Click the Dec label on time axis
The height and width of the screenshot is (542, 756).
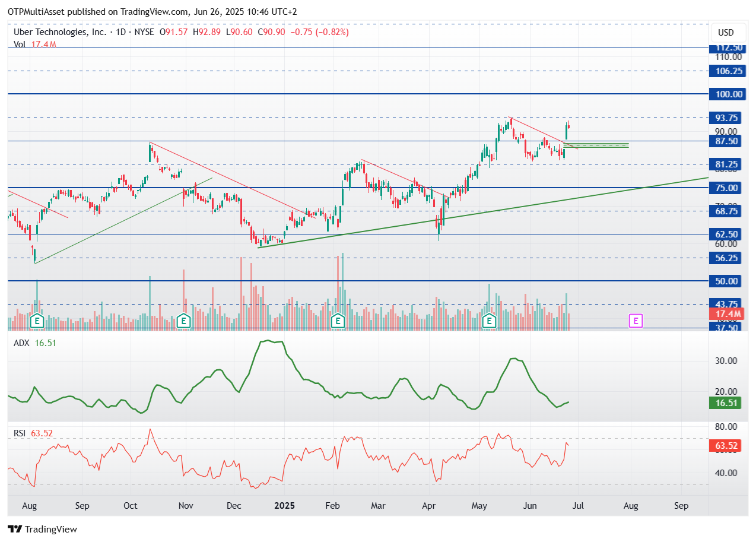click(234, 506)
